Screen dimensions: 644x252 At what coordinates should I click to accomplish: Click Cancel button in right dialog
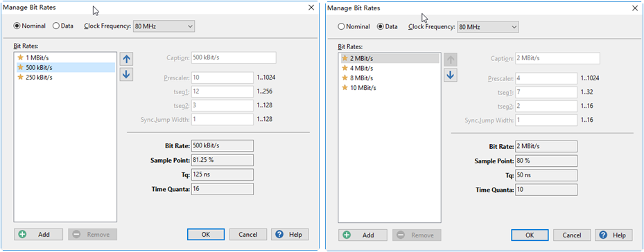[572, 235]
